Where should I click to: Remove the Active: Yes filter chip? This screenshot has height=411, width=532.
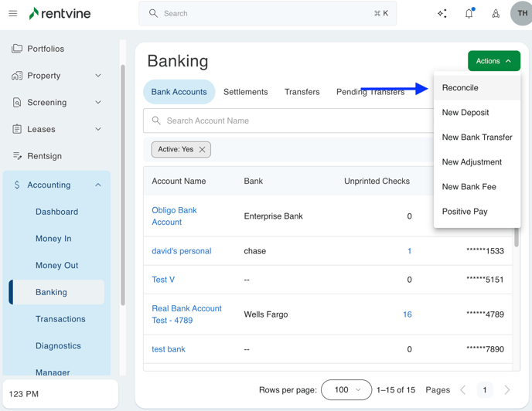[x=203, y=150]
